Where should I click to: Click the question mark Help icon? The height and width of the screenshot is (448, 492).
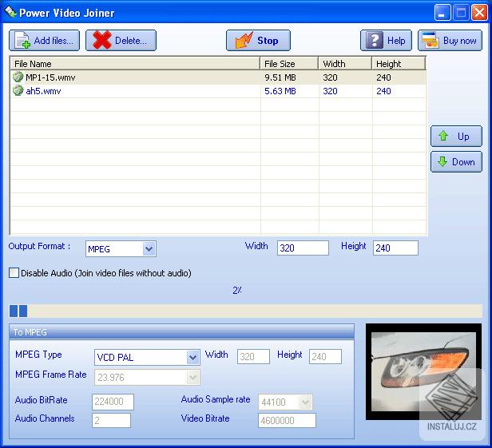[375, 40]
